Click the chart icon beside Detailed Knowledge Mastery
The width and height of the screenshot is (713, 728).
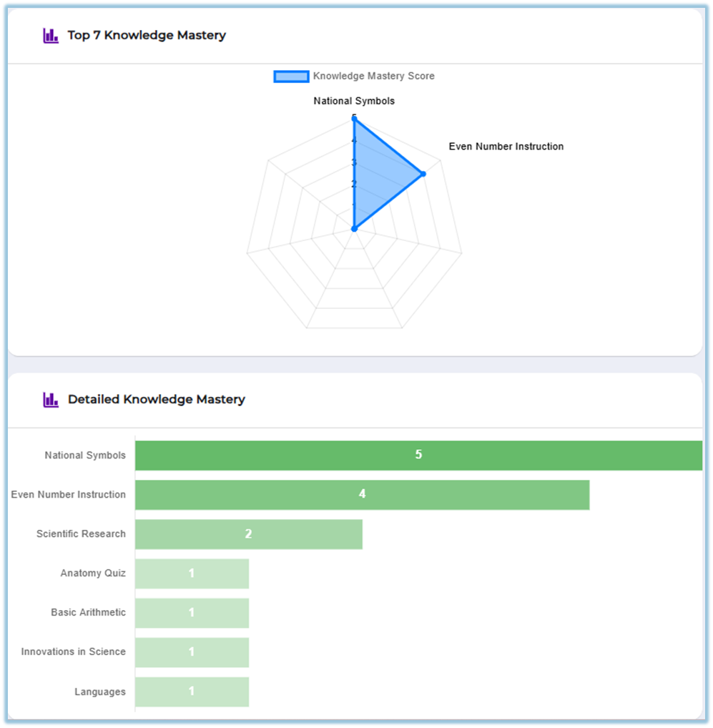tap(50, 400)
